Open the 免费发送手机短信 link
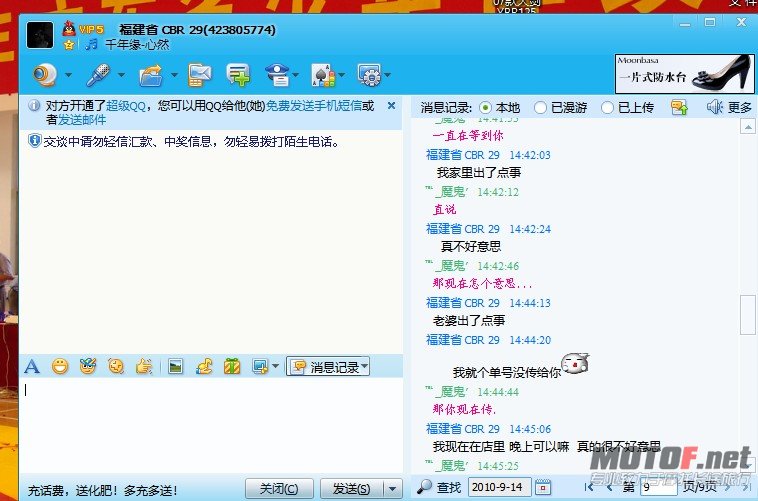758x501 pixels. 314,106
